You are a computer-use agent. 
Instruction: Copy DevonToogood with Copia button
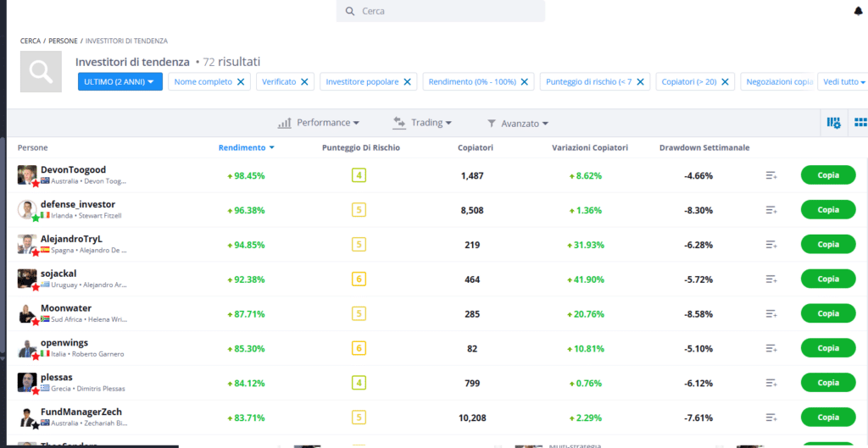[x=828, y=175]
